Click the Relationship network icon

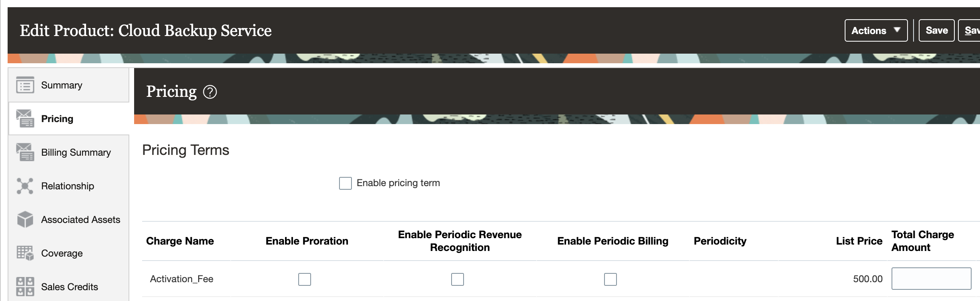pos(25,186)
